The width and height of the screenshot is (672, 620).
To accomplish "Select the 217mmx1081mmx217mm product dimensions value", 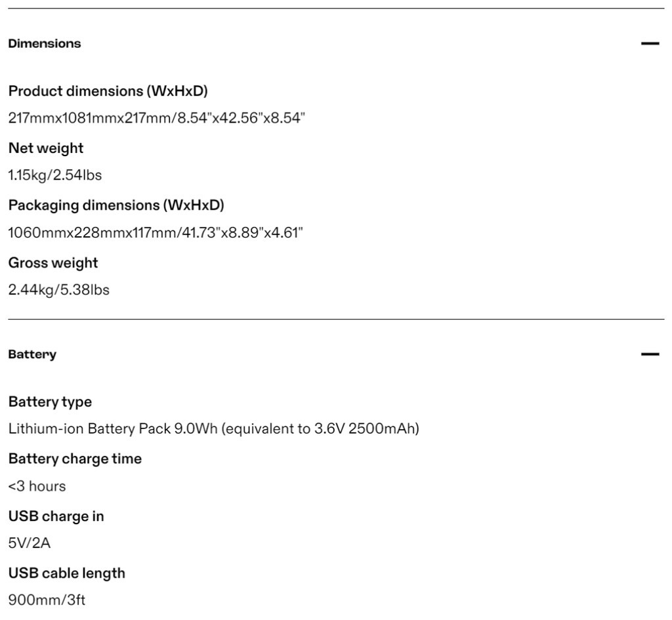I will [156, 118].
